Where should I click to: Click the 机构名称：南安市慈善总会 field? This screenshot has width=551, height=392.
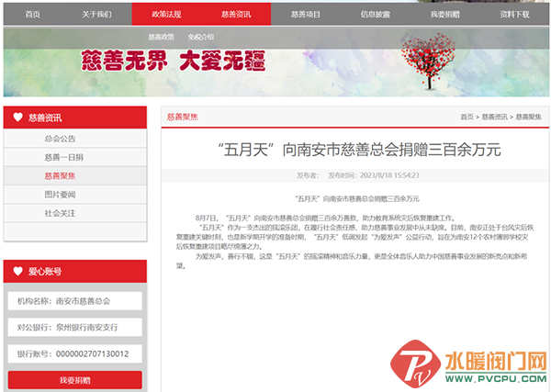pyautogui.click(x=75, y=301)
